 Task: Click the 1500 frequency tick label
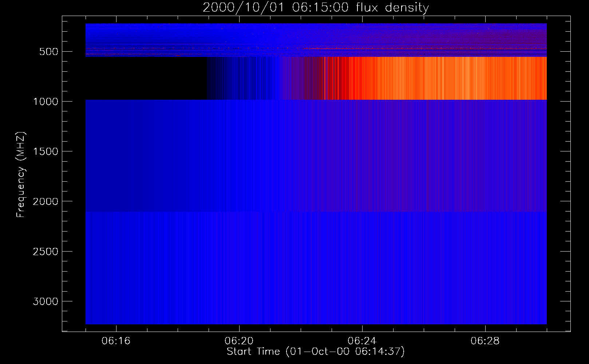click(x=46, y=151)
